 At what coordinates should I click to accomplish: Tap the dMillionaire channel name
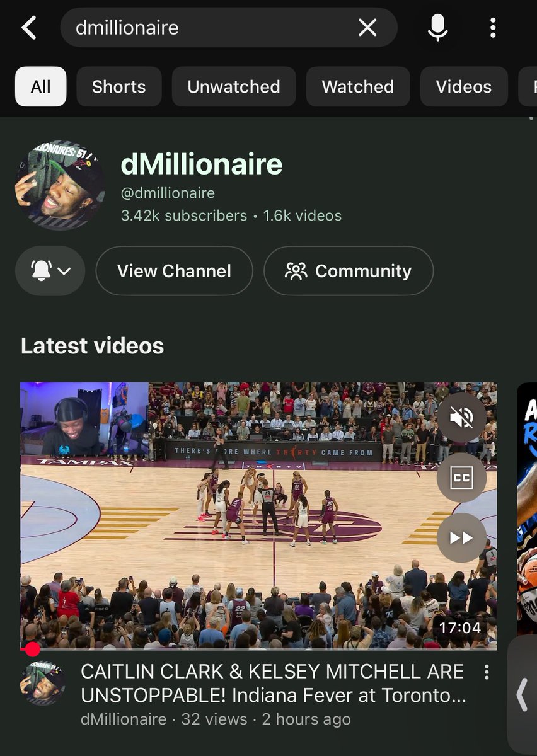(202, 164)
